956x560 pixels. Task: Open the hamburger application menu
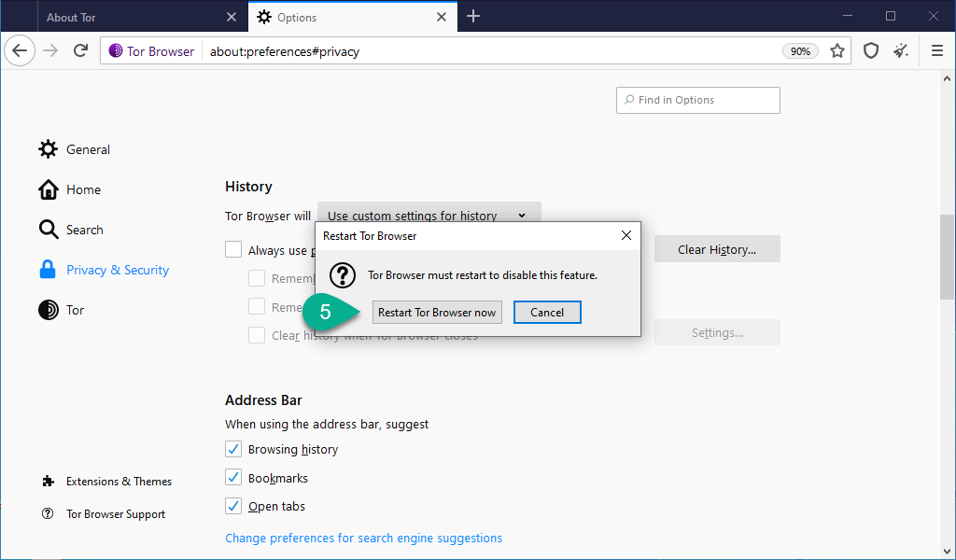click(x=937, y=51)
